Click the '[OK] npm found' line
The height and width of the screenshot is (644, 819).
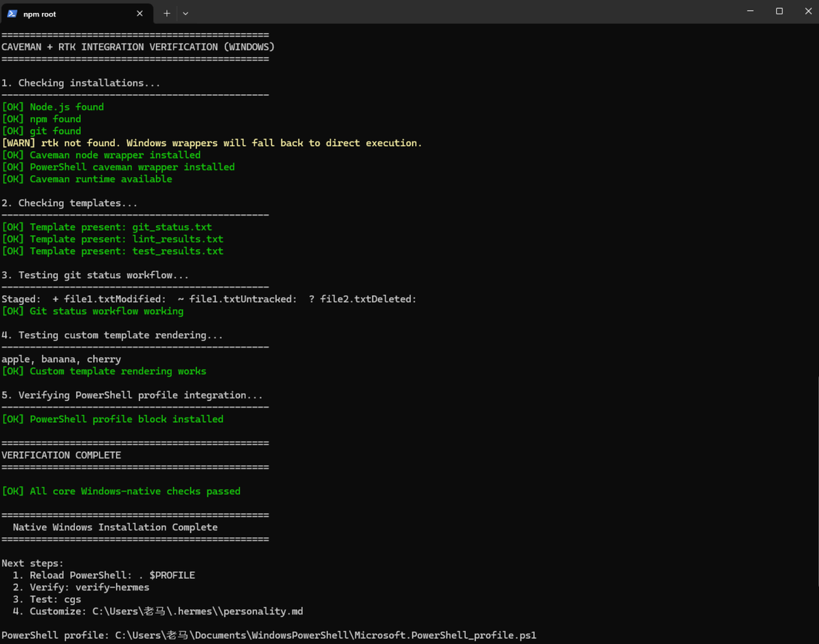coord(41,119)
